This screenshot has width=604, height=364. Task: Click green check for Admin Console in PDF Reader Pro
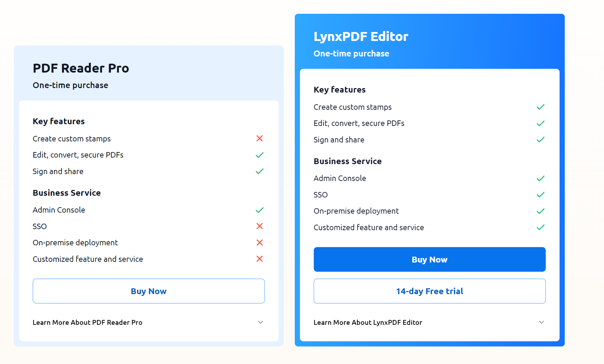point(260,210)
